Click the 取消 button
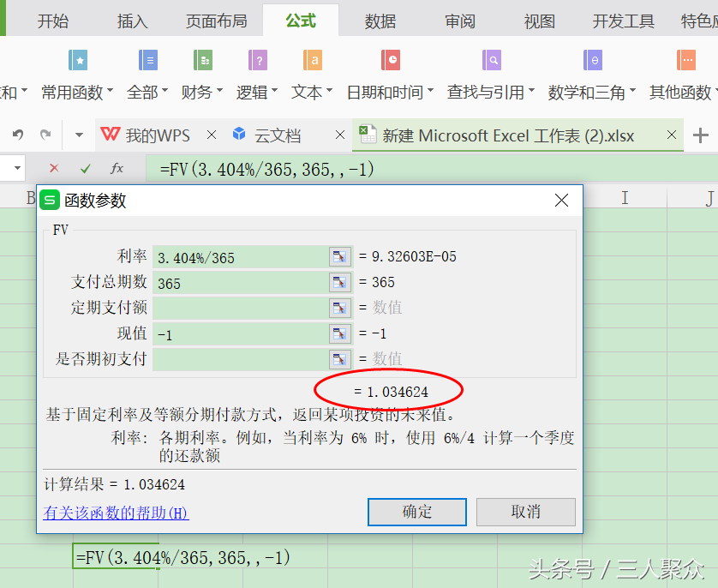The width and height of the screenshot is (718, 588). (x=526, y=512)
